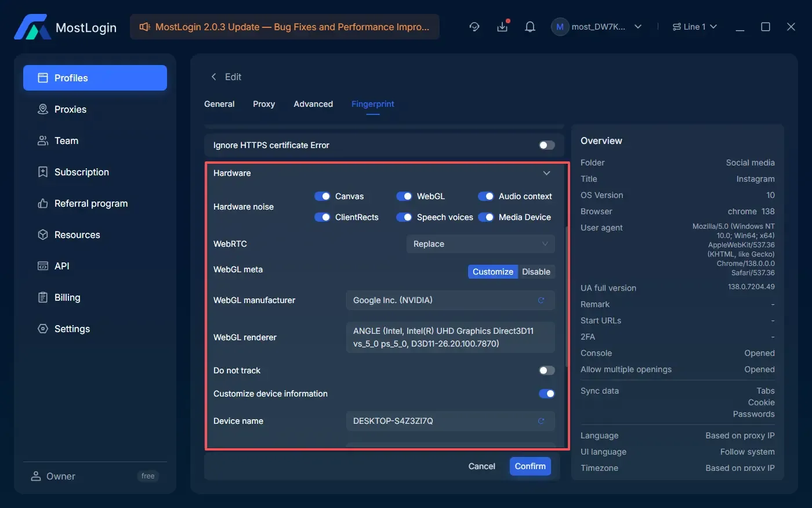
Task: Switch to the Advanced tab
Action: click(x=313, y=104)
